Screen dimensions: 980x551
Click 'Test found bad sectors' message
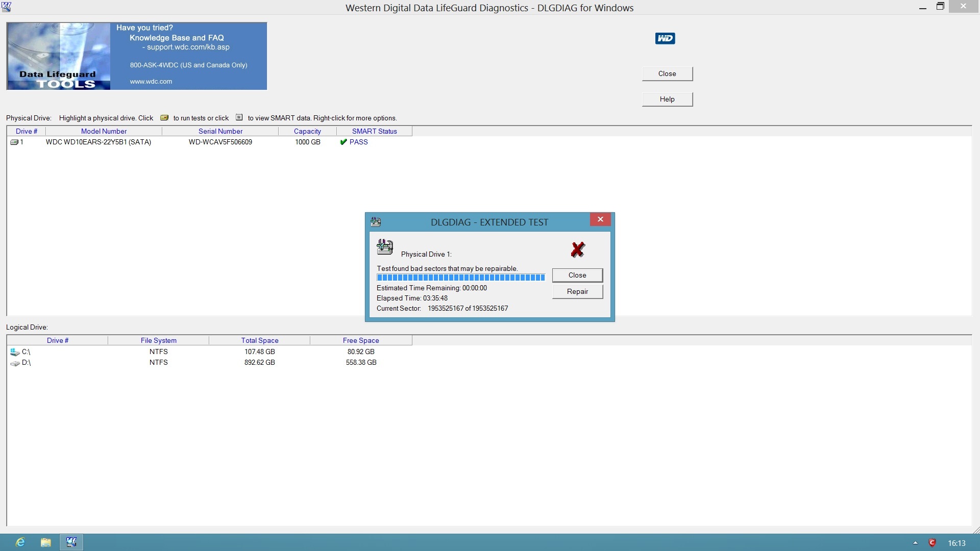pos(447,269)
